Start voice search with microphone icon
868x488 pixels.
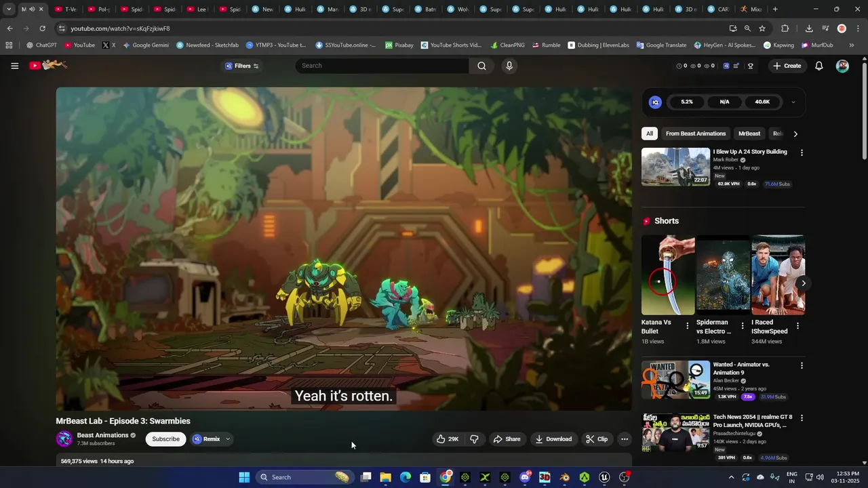click(509, 66)
